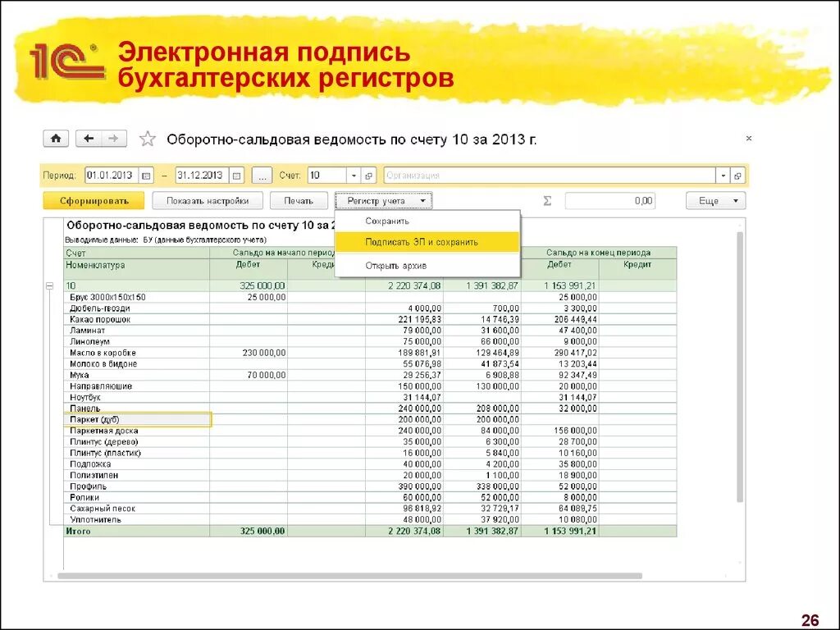
Task: Open the Еще dropdown
Action: [x=714, y=199]
